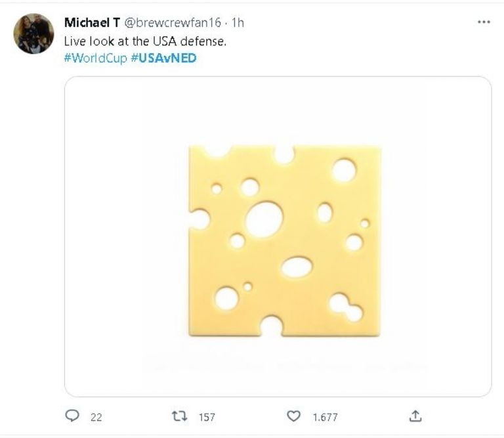Click the reply count 22
504x438 pixels.
tap(96, 416)
